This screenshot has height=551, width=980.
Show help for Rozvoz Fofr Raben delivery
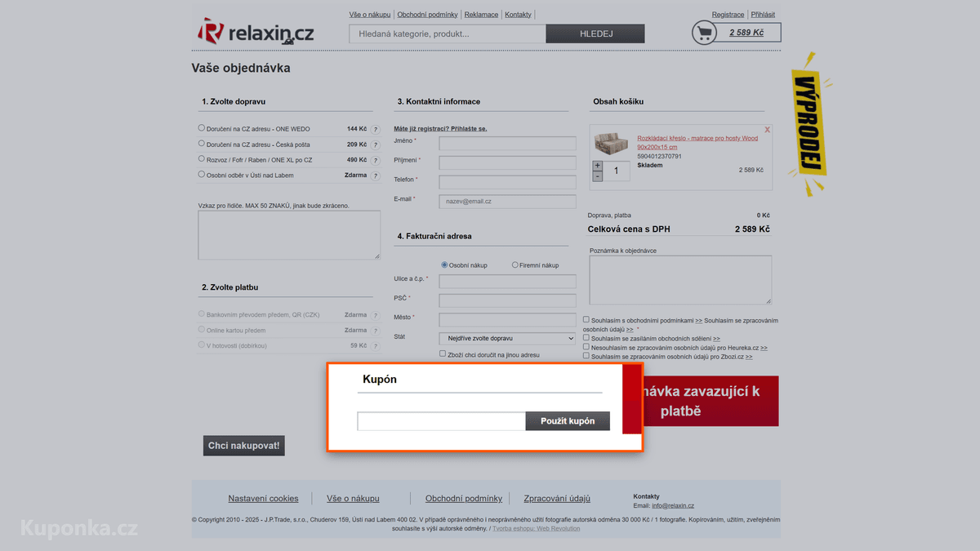376,160
